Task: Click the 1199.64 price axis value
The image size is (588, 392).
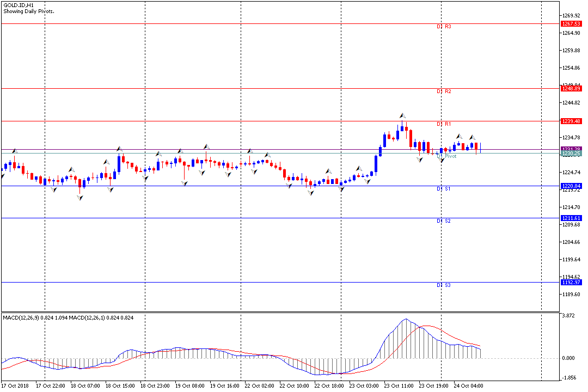Action: click(x=571, y=260)
